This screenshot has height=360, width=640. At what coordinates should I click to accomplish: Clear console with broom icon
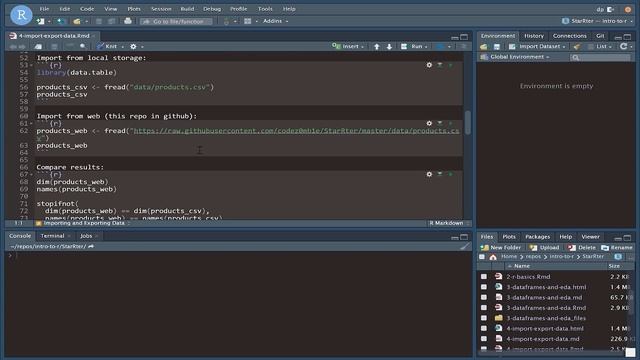click(x=464, y=246)
